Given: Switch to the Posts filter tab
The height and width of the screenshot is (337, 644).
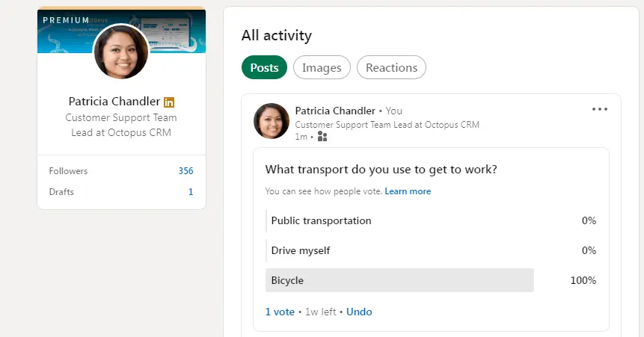Looking at the screenshot, I should click(264, 67).
